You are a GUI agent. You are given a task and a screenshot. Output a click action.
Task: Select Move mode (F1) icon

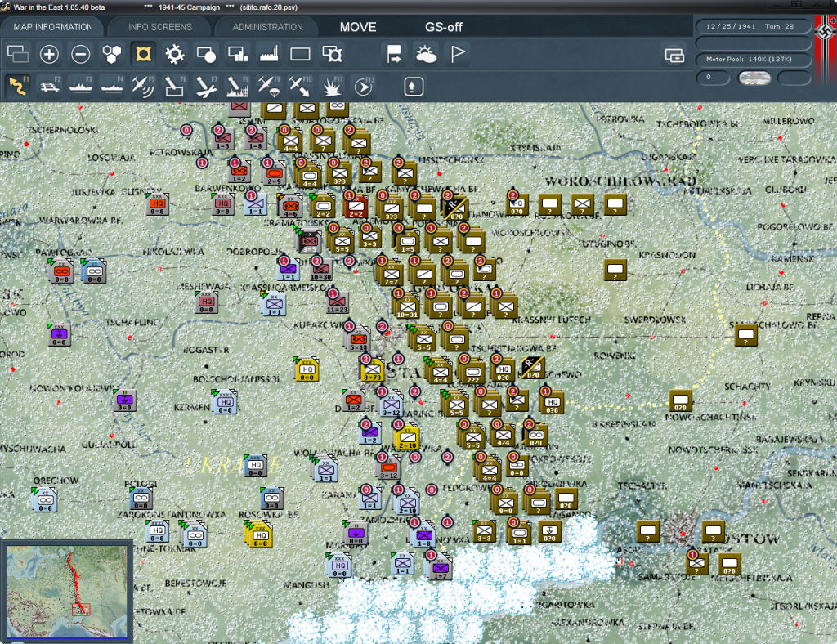point(18,86)
